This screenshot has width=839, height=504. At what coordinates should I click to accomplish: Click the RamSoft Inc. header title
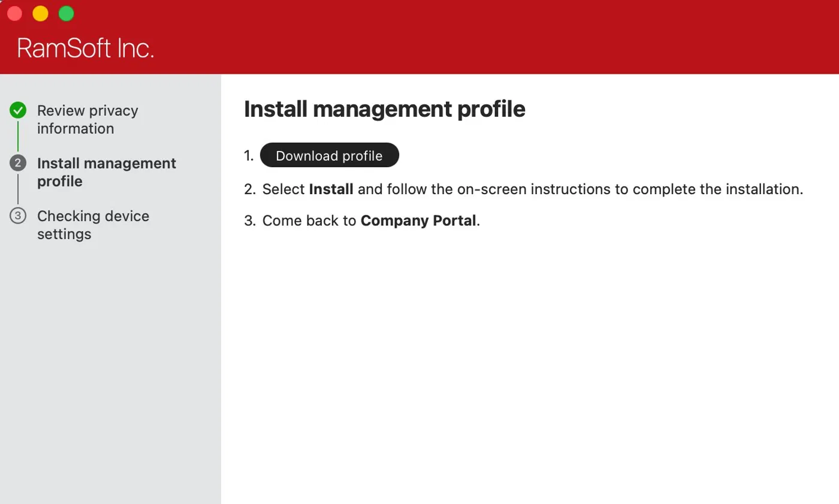pyautogui.click(x=86, y=48)
